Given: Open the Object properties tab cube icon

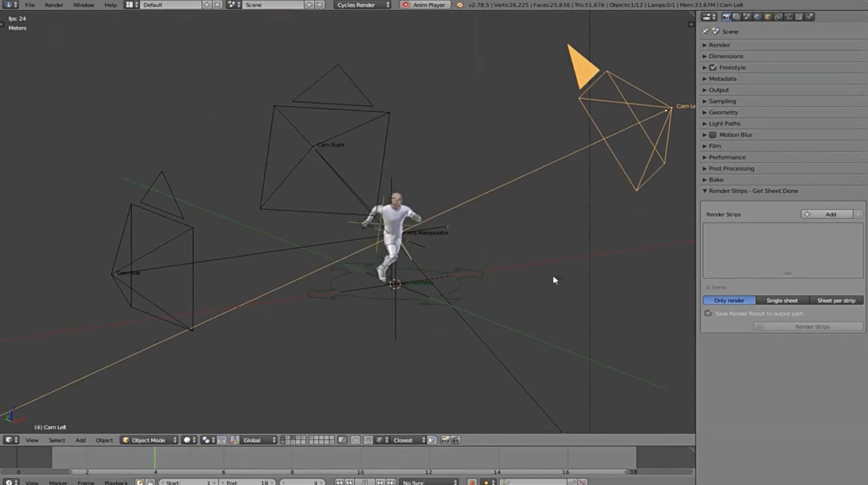Looking at the screenshot, I should 767,17.
